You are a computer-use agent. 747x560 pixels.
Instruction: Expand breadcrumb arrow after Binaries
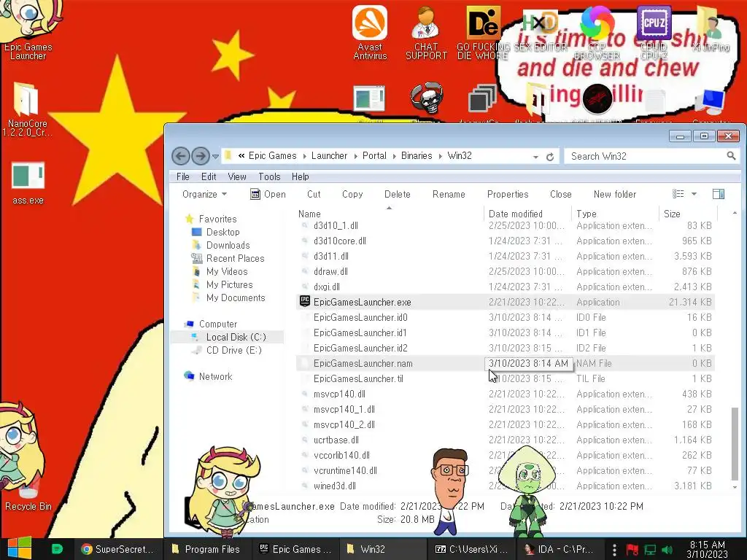click(440, 156)
